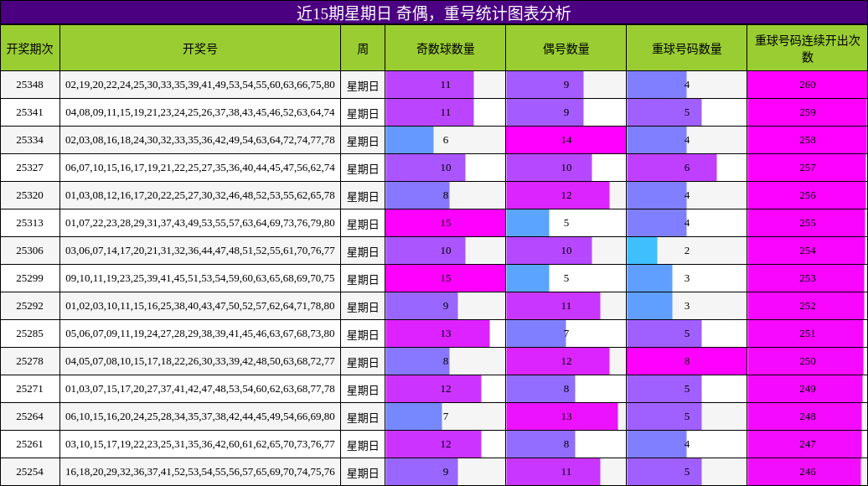
Task: Click the 偶号数量 column header
Action: (x=565, y=48)
